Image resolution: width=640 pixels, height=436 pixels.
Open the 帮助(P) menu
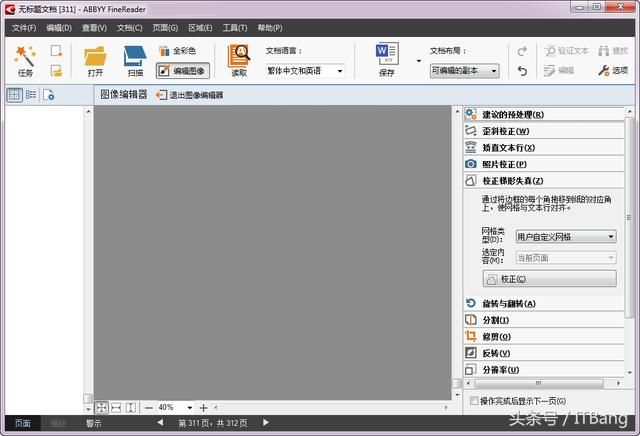(x=270, y=28)
